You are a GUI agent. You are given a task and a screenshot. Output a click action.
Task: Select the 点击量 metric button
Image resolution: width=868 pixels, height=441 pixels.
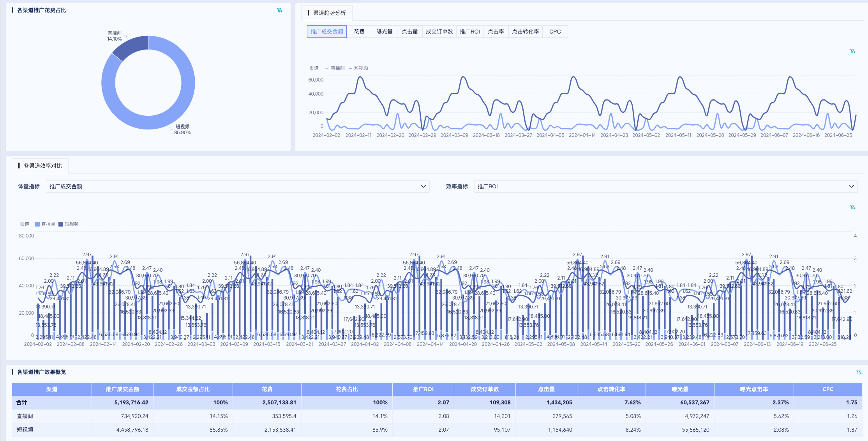pos(409,32)
